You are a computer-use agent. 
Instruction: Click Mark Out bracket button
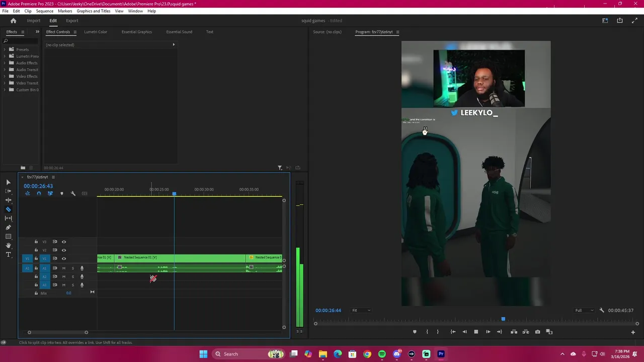(438, 332)
